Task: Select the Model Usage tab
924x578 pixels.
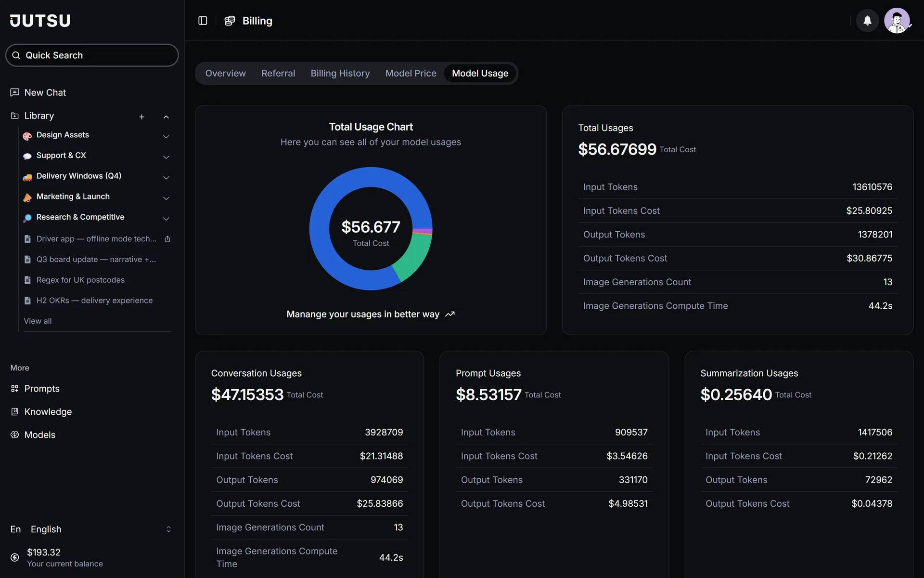Action: click(480, 73)
